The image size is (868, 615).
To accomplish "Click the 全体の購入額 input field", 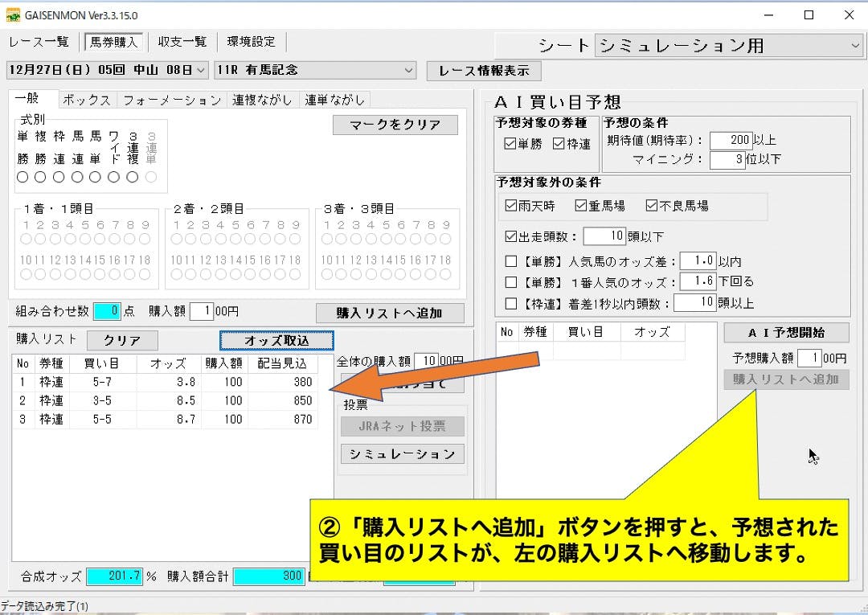I will point(426,361).
